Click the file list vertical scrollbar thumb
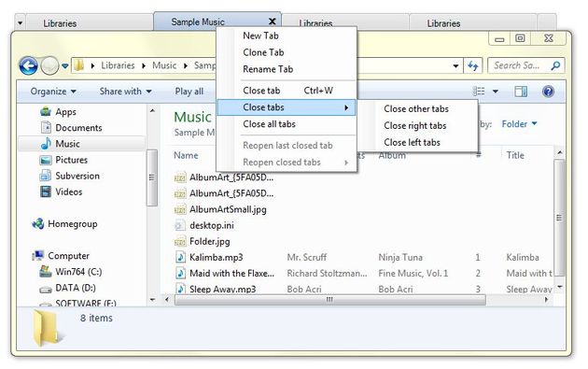588x369 pixels. (x=559, y=218)
